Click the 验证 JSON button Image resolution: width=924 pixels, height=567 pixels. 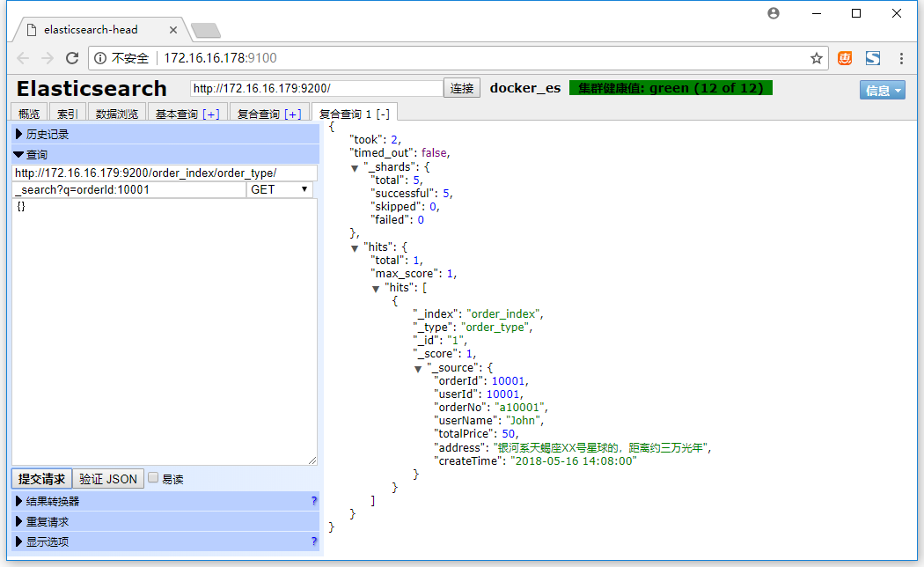tap(108, 479)
